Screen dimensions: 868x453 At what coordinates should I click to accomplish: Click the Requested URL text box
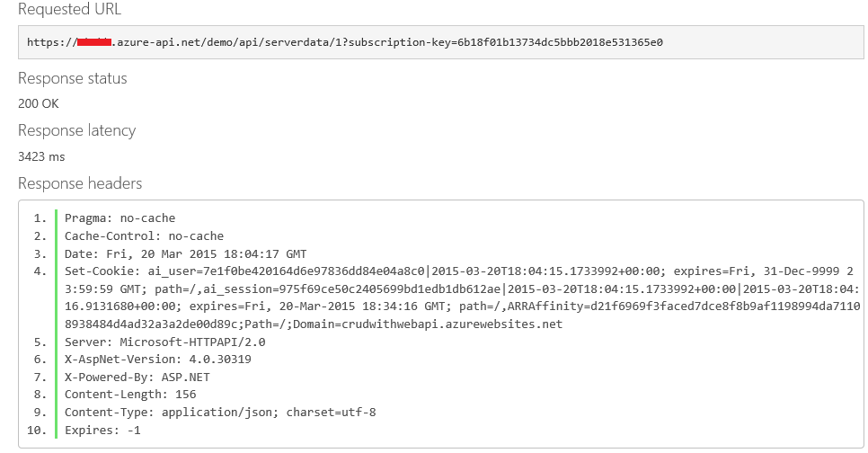(440, 42)
